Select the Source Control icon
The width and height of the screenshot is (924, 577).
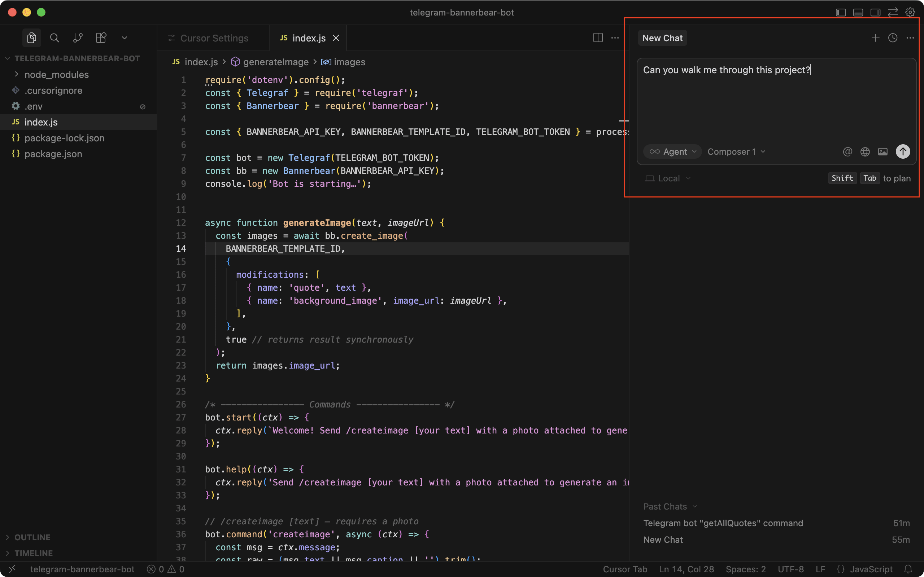click(78, 38)
